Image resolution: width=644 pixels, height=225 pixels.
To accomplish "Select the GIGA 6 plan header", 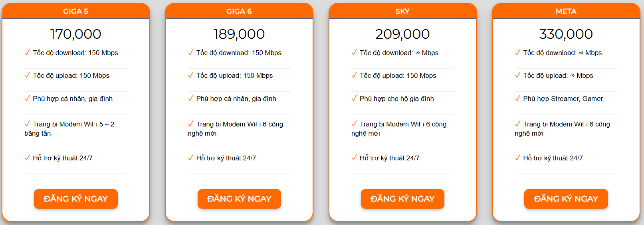I will (x=239, y=11).
